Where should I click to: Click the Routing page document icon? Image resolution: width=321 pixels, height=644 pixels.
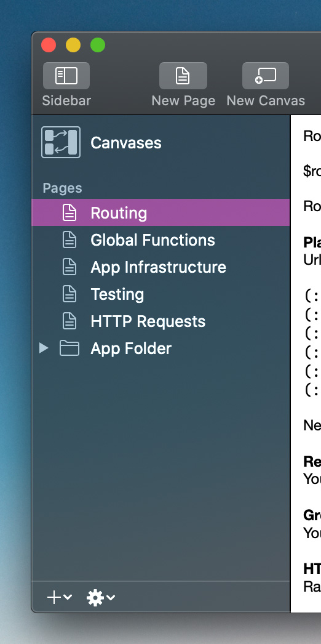point(69,213)
